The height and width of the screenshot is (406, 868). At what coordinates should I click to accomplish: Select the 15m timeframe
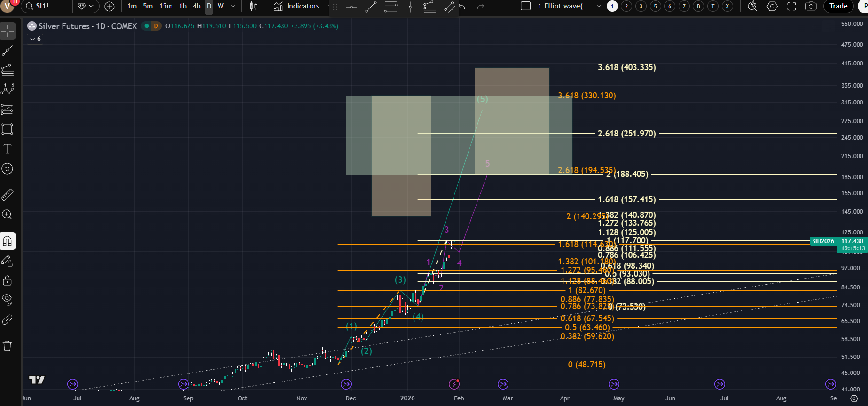click(x=165, y=6)
